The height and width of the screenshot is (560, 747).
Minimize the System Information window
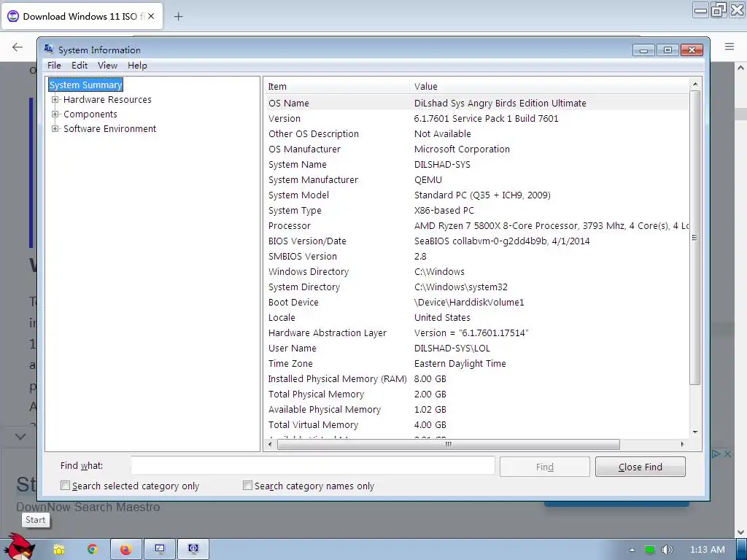pos(643,50)
